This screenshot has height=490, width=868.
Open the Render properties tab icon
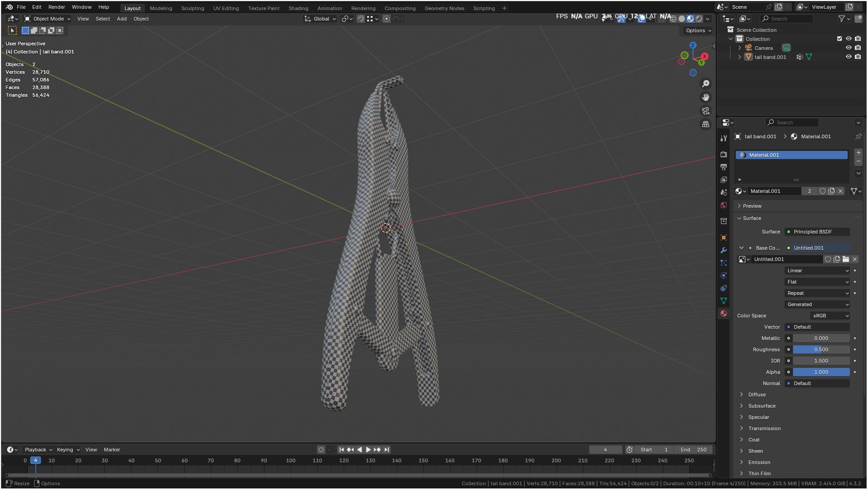[x=724, y=155]
